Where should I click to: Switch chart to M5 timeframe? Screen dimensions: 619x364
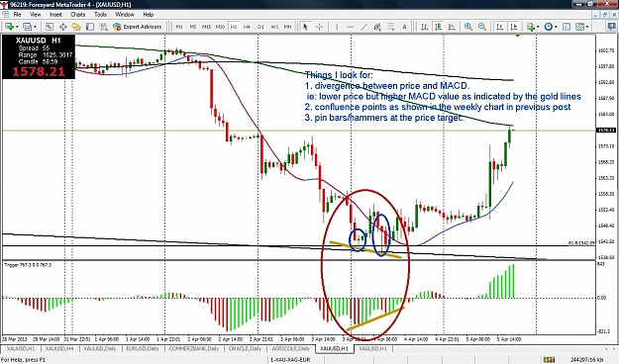point(193,27)
